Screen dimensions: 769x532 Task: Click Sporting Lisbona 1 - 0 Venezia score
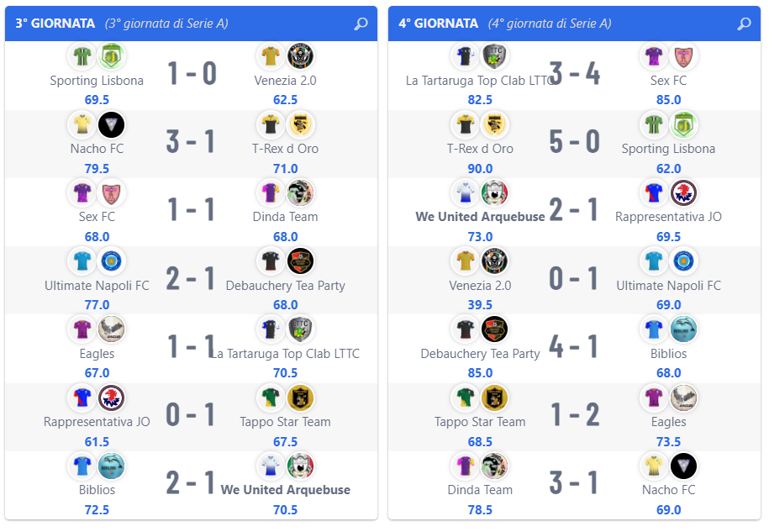[x=192, y=74]
